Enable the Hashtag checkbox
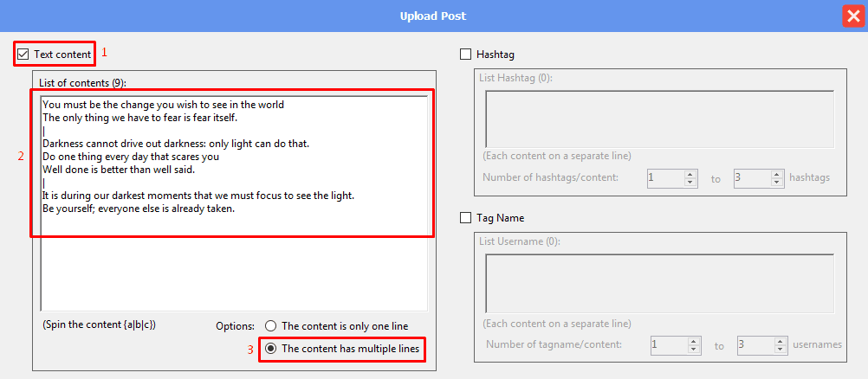Viewport: 868px width, 379px height. tap(466, 55)
